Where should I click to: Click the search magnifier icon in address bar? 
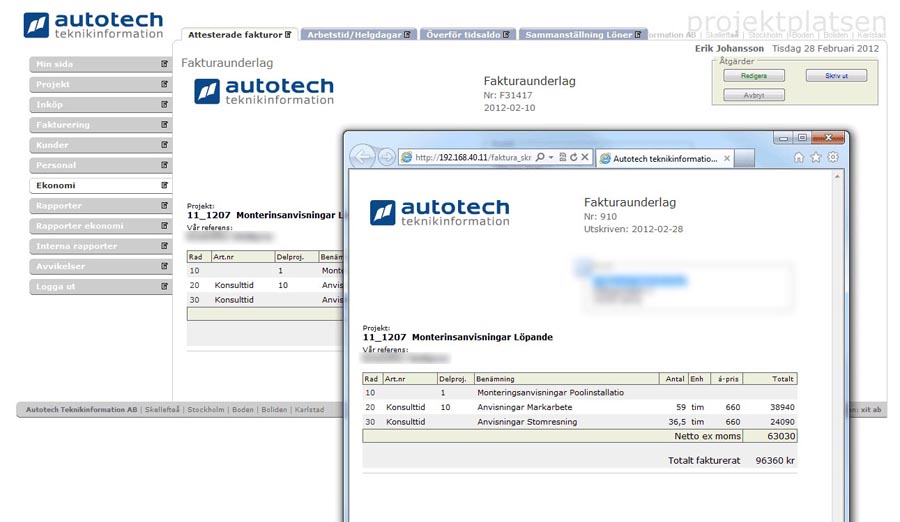pyautogui.click(x=540, y=157)
